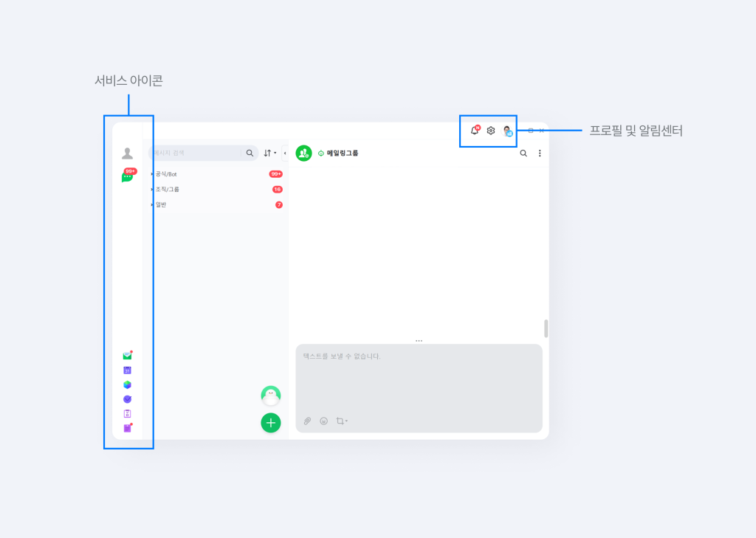Viewport: 756px width, 538px height.
Task: Open the settings gear icon
Action: (491, 131)
